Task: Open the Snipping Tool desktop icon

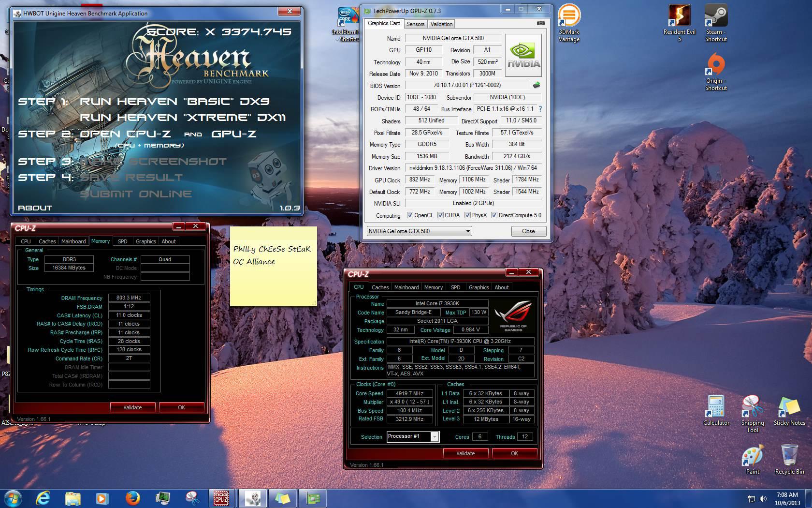Action: [x=753, y=414]
